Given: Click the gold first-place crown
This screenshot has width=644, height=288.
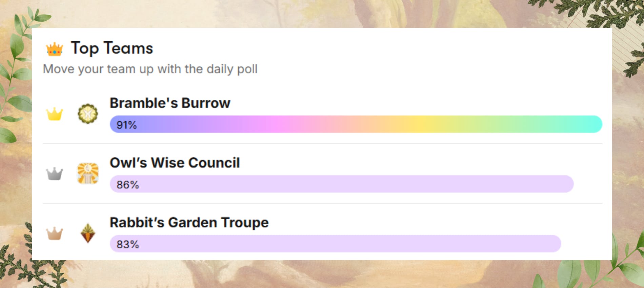Looking at the screenshot, I should click(x=54, y=114).
